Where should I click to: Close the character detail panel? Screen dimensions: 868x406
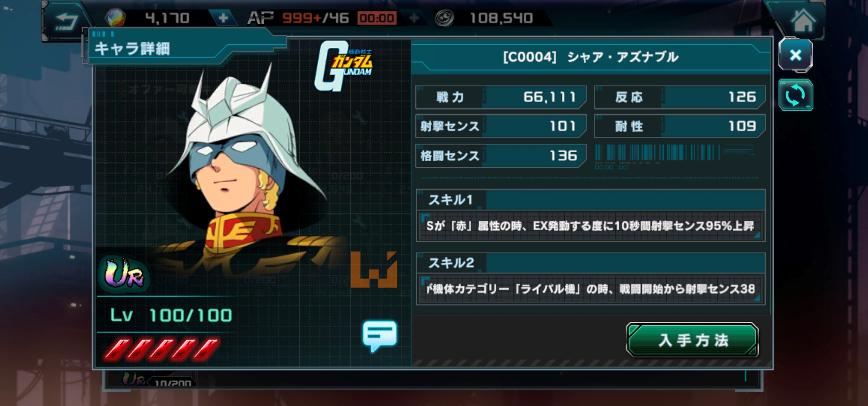click(x=795, y=55)
